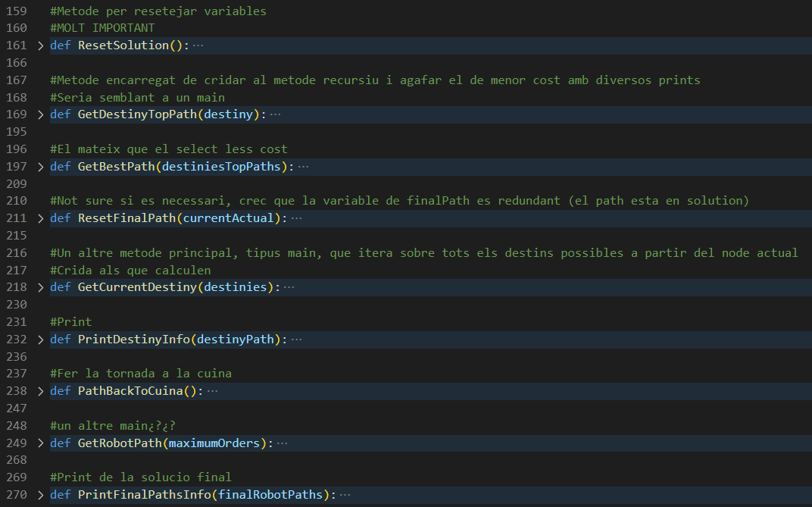
Task: Click line number 169 in the gutter
Action: point(17,114)
